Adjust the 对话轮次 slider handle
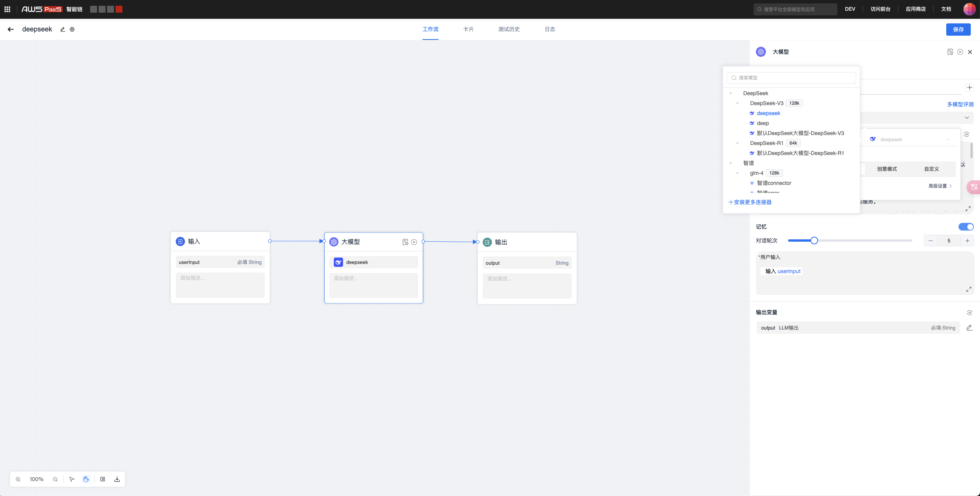The height and width of the screenshot is (496, 980). click(x=814, y=241)
